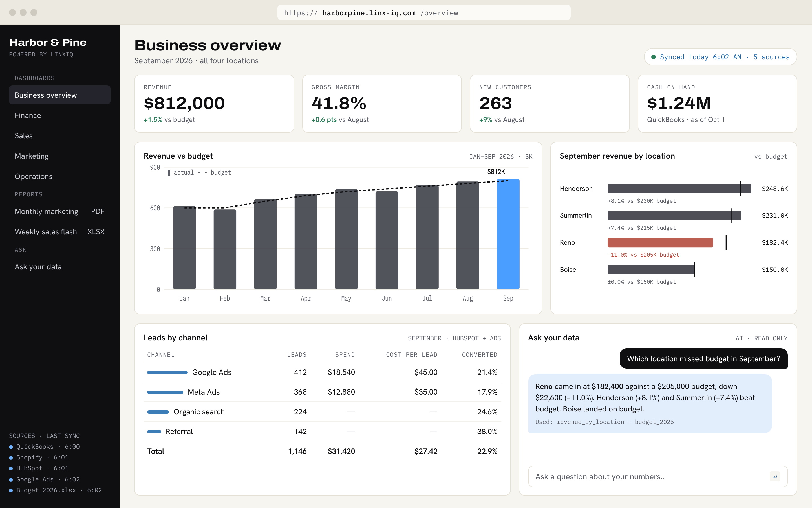Image resolution: width=812 pixels, height=508 pixels.
Task: Select Business overview in the sidebar
Action: [60, 95]
